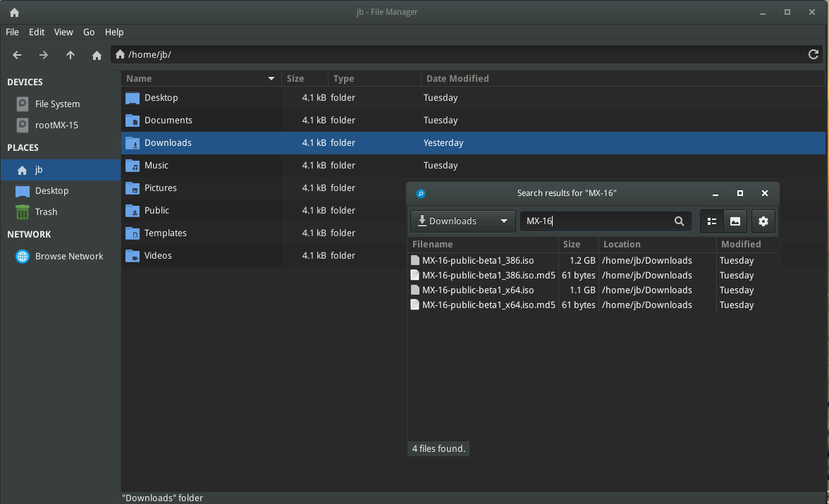This screenshot has height=504, width=829.
Task: Open the File menu
Action: point(12,32)
